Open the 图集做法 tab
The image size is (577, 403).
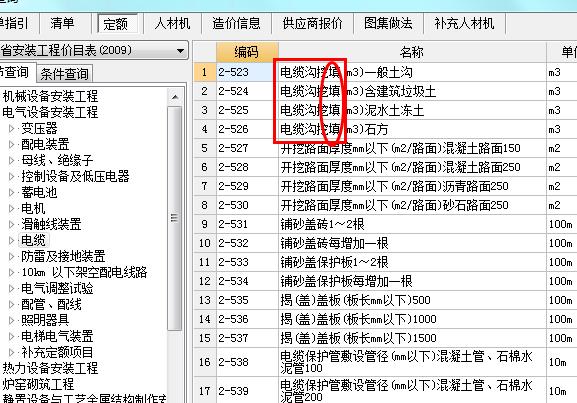(388, 24)
